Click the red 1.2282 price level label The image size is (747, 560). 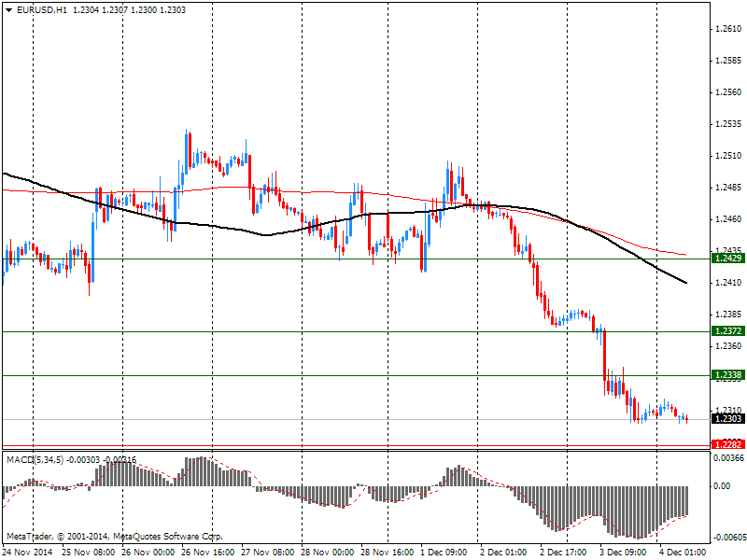[x=728, y=445]
